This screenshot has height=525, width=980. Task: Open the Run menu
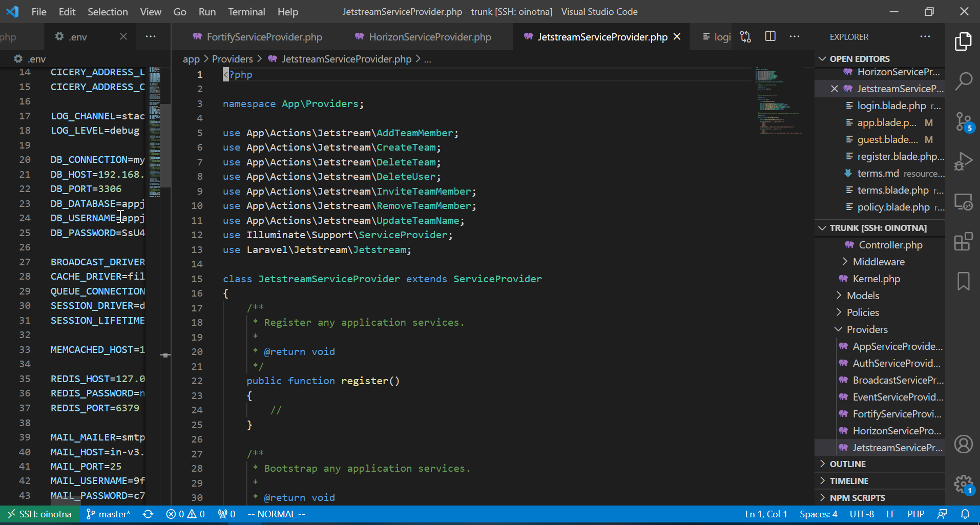[x=207, y=12]
